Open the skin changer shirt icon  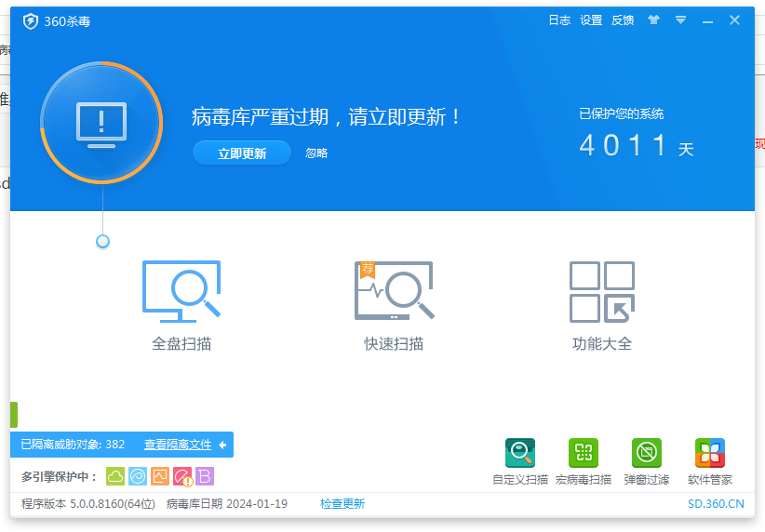(x=653, y=20)
